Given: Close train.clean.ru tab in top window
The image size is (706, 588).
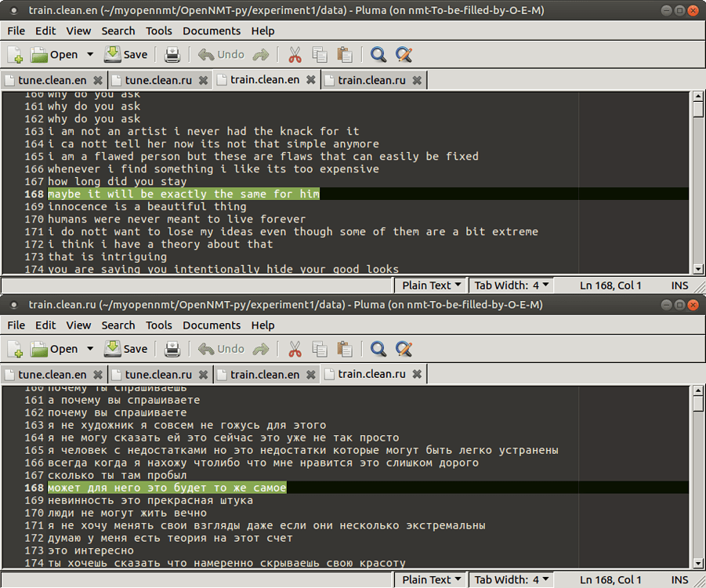Looking at the screenshot, I should [x=418, y=80].
